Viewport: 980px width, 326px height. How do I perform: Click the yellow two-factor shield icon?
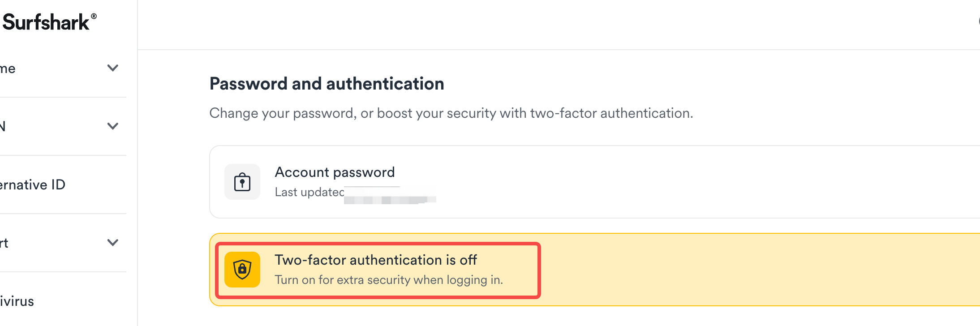[x=242, y=270]
